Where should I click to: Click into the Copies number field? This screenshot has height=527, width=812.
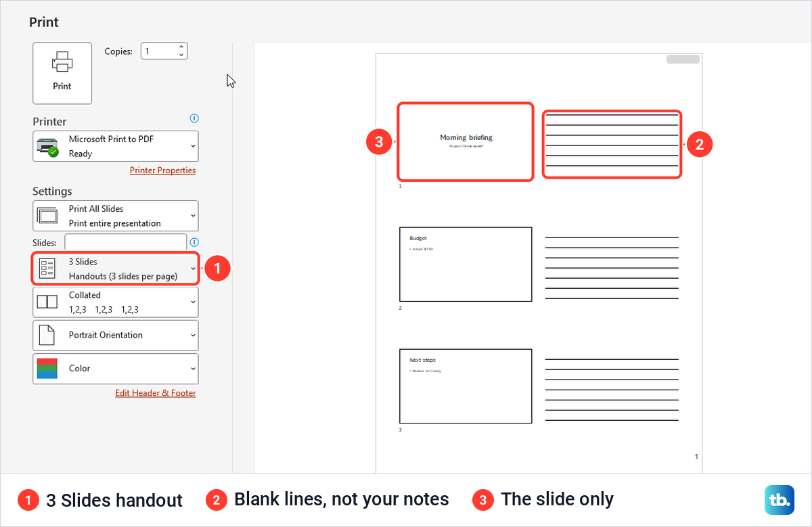point(159,51)
